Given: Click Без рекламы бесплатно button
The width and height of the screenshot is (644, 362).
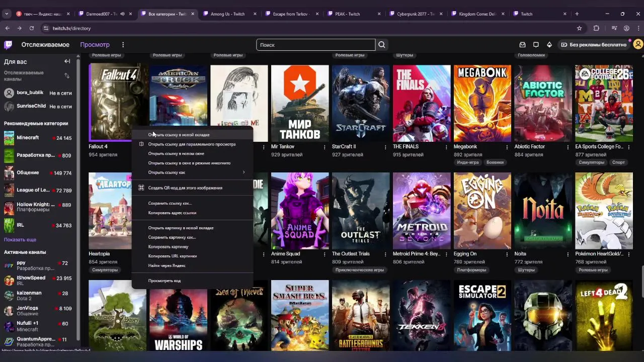Looking at the screenshot, I should click(594, 45).
